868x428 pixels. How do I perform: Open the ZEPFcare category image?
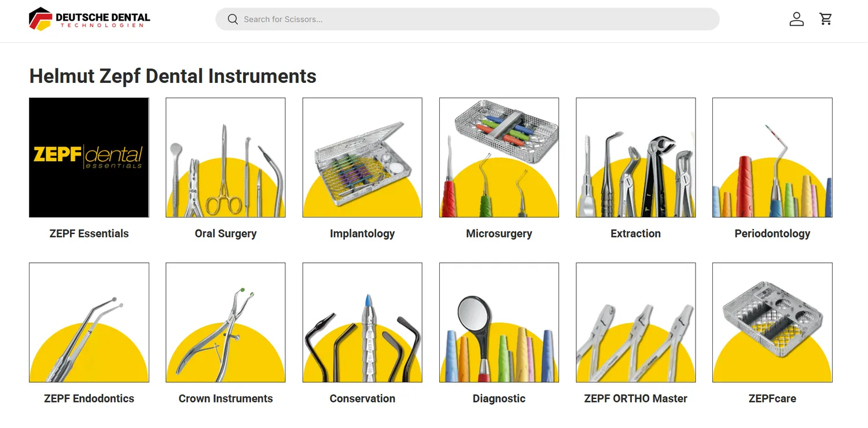pyautogui.click(x=772, y=323)
